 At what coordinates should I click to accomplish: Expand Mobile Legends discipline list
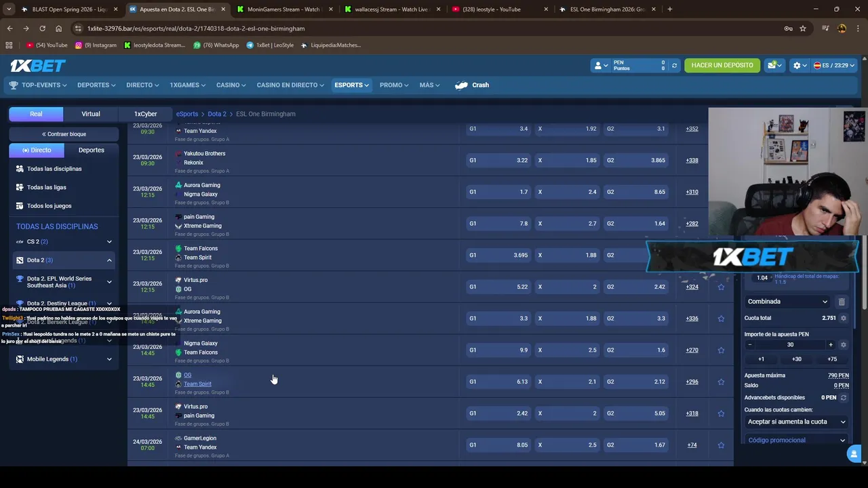[109, 359]
